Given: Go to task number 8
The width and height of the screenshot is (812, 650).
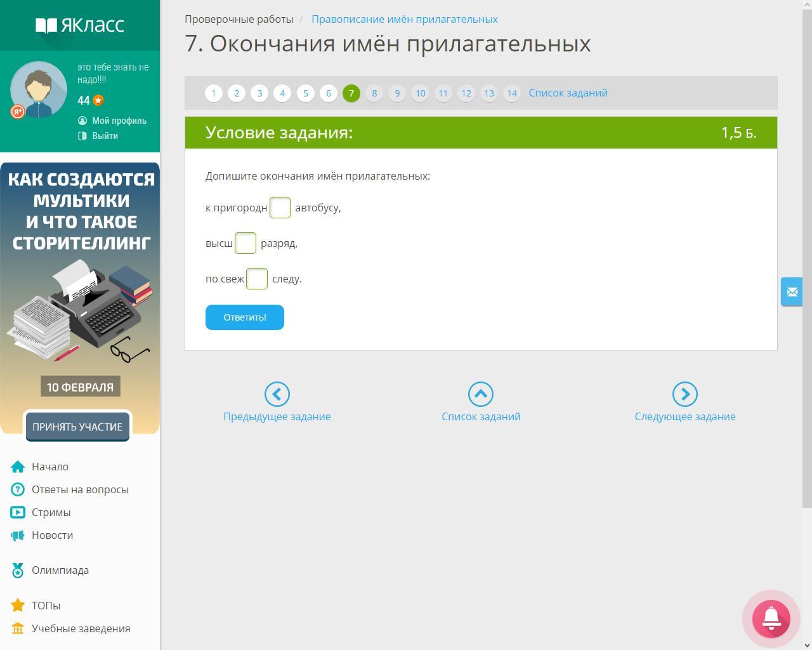Looking at the screenshot, I should [x=374, y=93].
